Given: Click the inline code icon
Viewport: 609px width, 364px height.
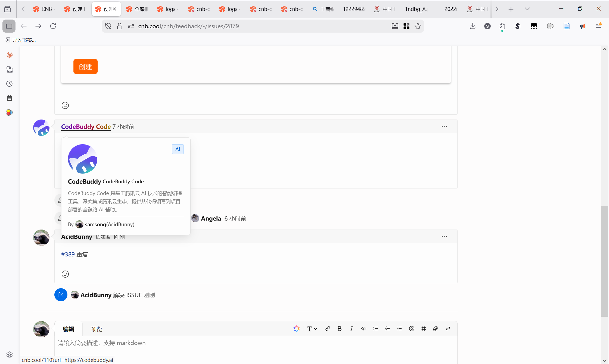Looking at the screenshot, I should pyautogui.click(x=363, y=329).
